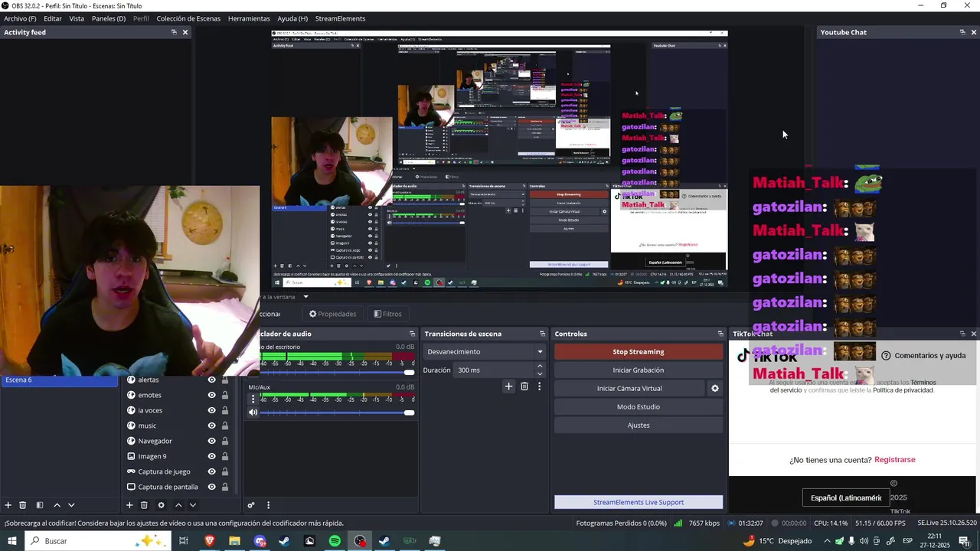Open advanced audio properties gears icon
The width and height of the screenshot is (980, 551).
tap(251, 505)
